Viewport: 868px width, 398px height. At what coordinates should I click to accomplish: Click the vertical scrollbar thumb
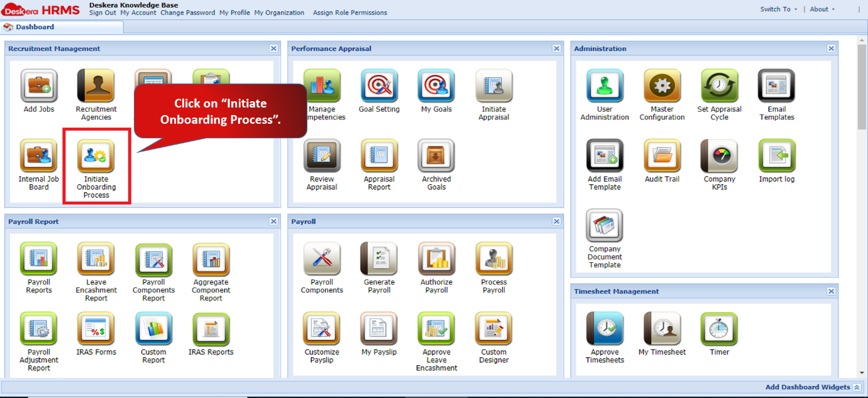[862, 87]
